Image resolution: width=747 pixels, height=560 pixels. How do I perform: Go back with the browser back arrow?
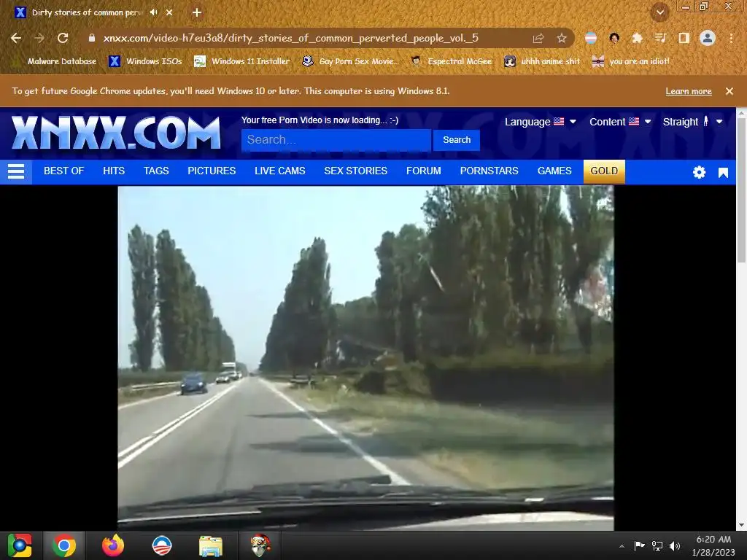(16, 38)
